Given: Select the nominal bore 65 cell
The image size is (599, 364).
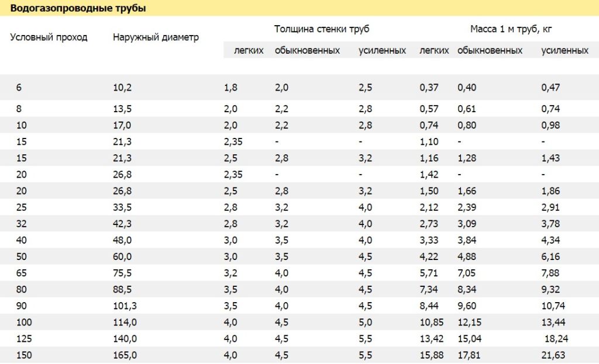Looking at the screenshot, I should [x=22, y=273].
